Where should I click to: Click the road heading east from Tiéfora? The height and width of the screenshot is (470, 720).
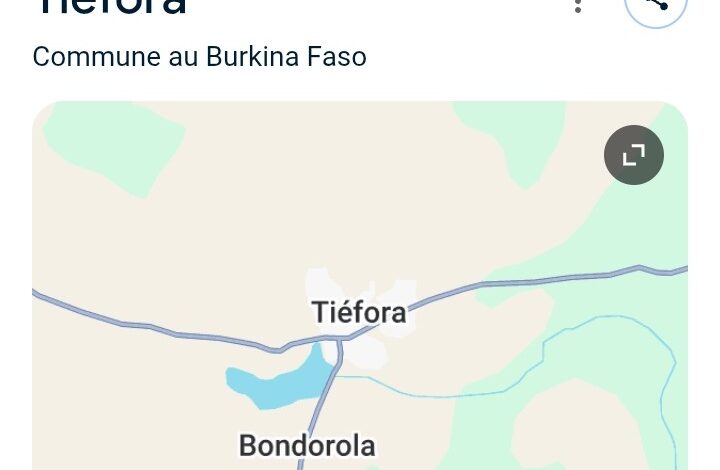point(528,280)
